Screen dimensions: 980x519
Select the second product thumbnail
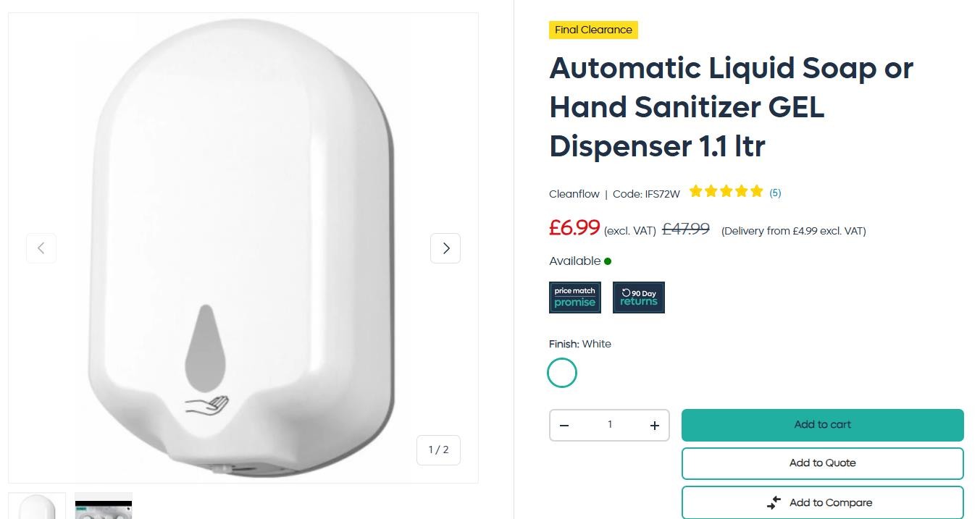point(104,507)
